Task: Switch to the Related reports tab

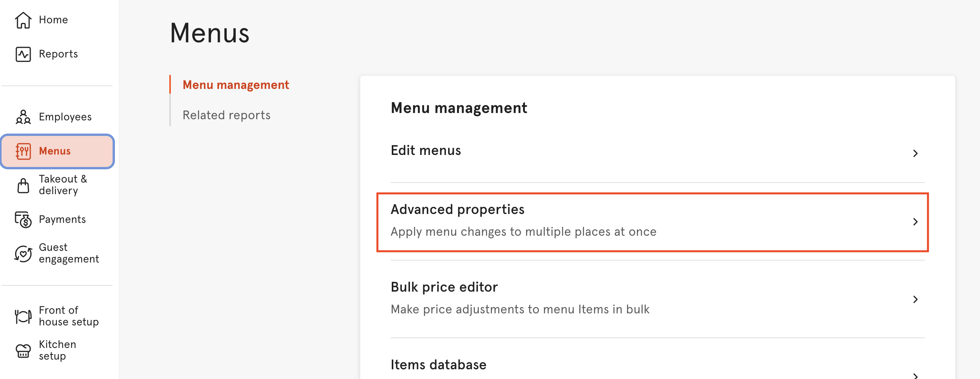Action: tap(226, 115)
